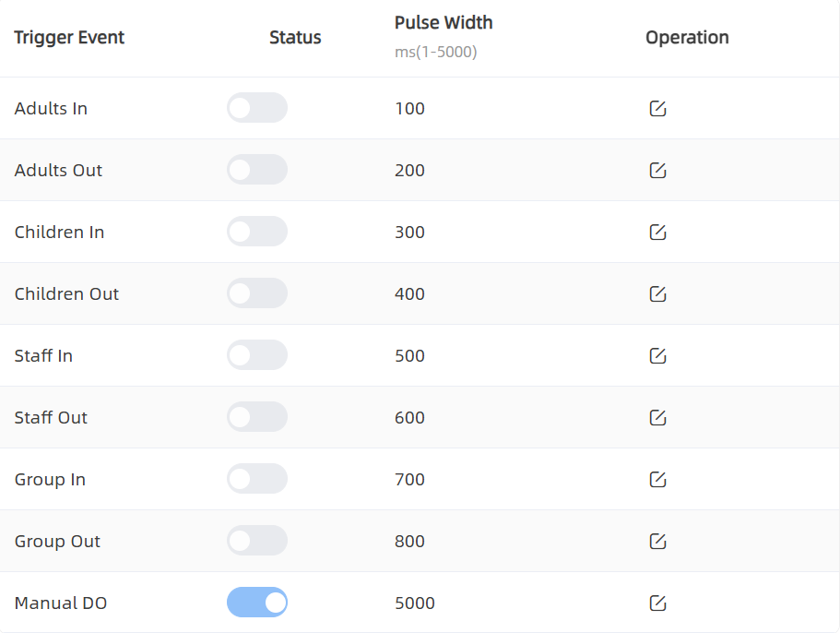Image resolution: width=840 pixels, height=633 pixels.
Task: Click the 5000 pulse width value
Action: [x=415, y=603]
